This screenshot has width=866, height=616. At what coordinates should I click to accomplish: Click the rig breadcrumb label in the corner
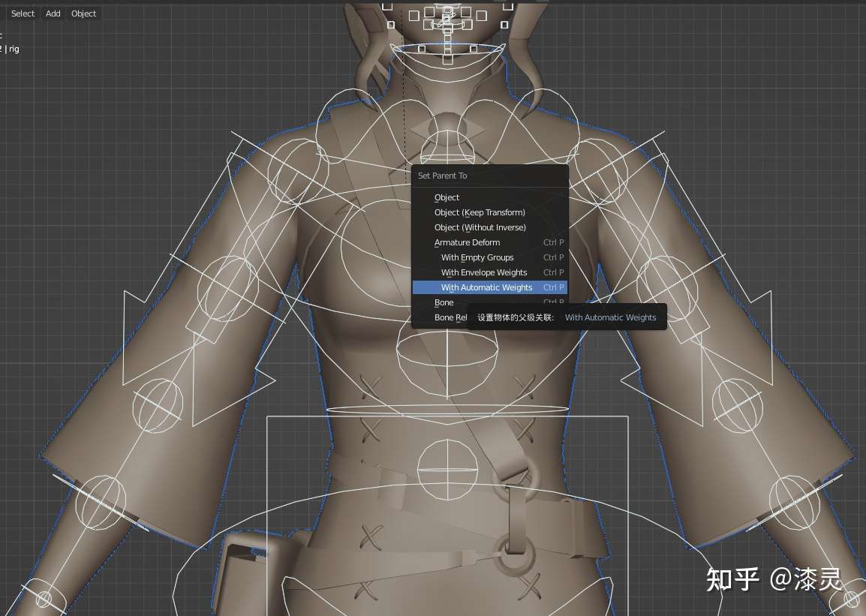pyautogui.click(x=14, y=49)
